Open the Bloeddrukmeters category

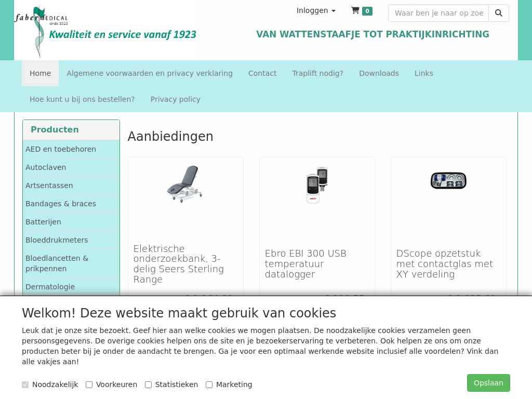coord(71,240)
